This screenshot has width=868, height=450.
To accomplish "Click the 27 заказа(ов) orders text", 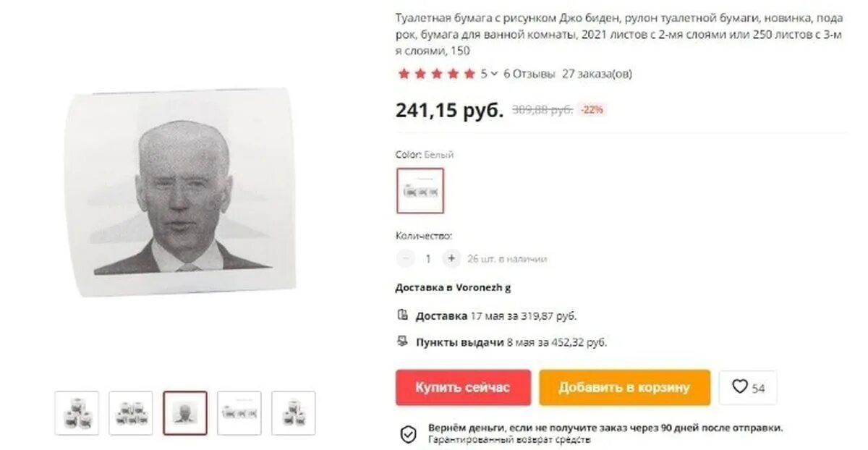I will [597, 73].
